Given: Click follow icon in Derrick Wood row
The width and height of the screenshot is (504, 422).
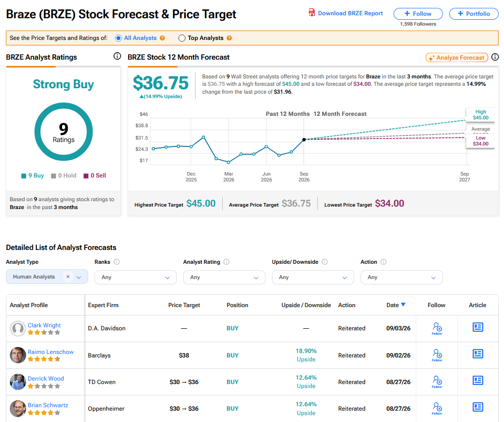Looking at the screenshot, I should [437, 382].
